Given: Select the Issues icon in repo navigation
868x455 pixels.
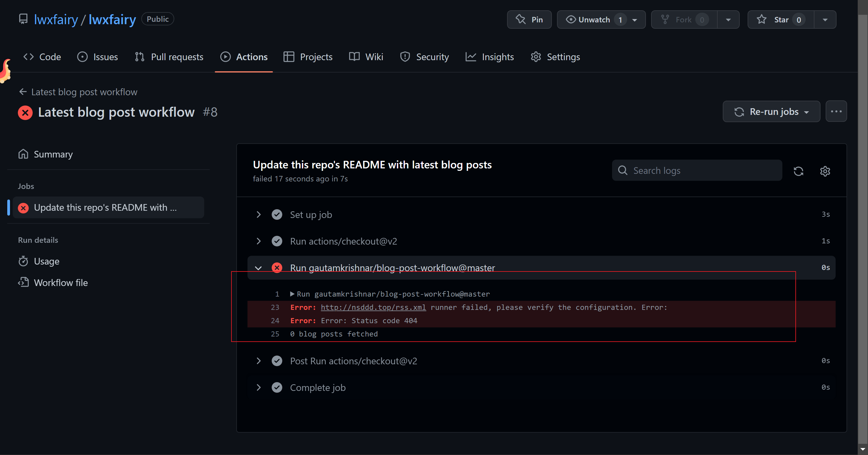Looking at the screenshot, I should pos(82,57).
